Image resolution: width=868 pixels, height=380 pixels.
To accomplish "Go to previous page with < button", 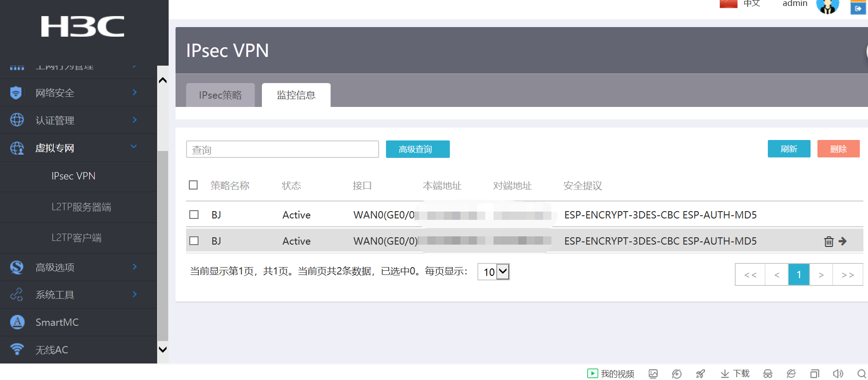I will point(777,274).
